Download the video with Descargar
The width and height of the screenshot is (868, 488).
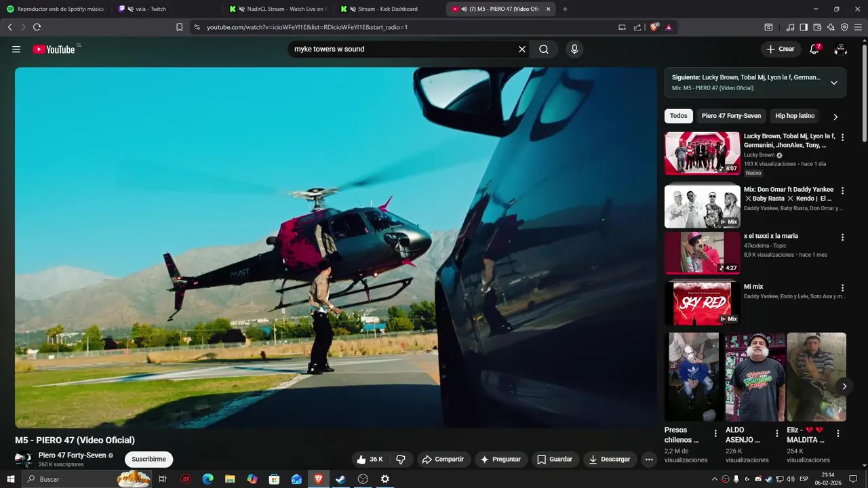point(610,460)
